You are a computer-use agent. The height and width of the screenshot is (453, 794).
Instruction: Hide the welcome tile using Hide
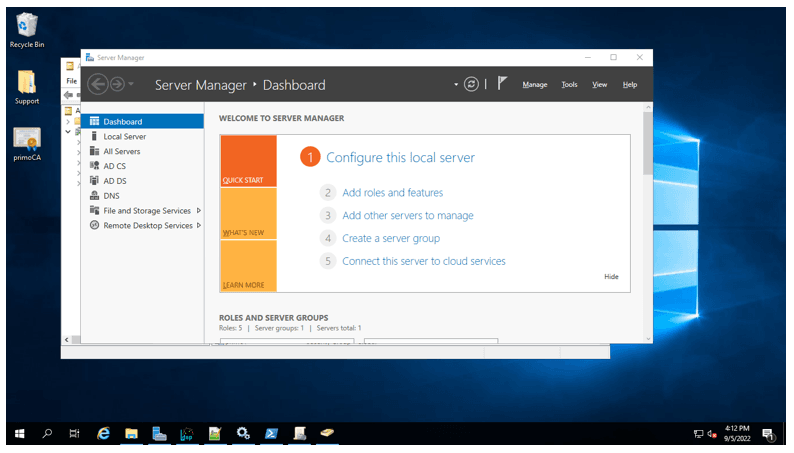coord(611,277)
